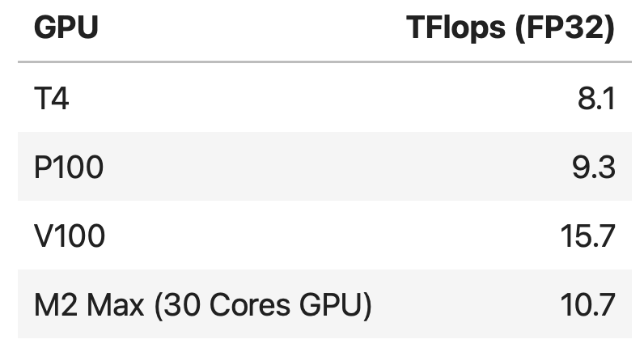Click the 8.1 TFlops value

tap(597, 99)
